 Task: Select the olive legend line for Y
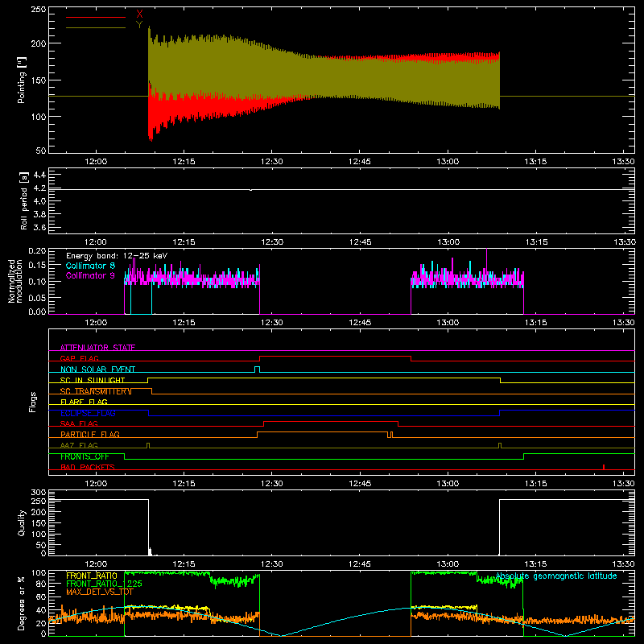point(96,27)
